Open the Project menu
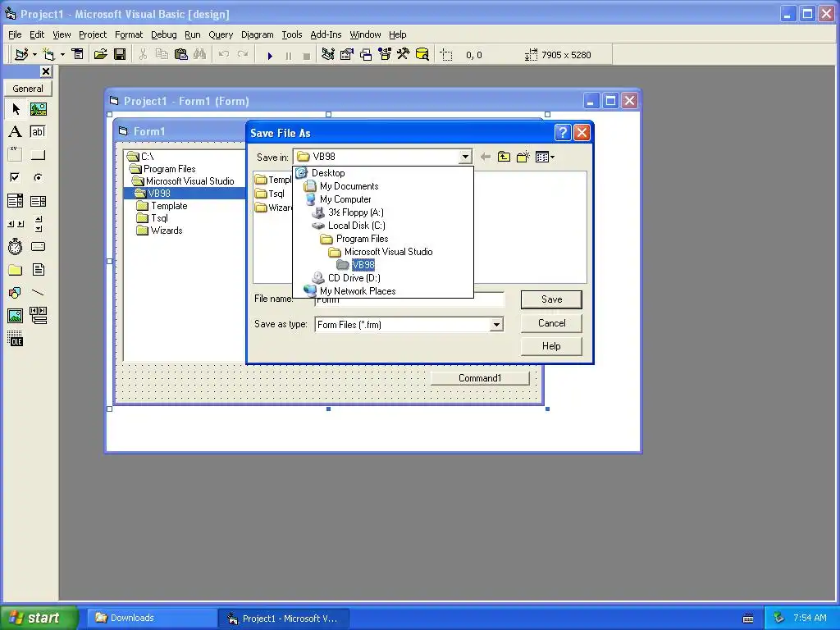Viewport: 840px width, 630px height. point(93,34)
